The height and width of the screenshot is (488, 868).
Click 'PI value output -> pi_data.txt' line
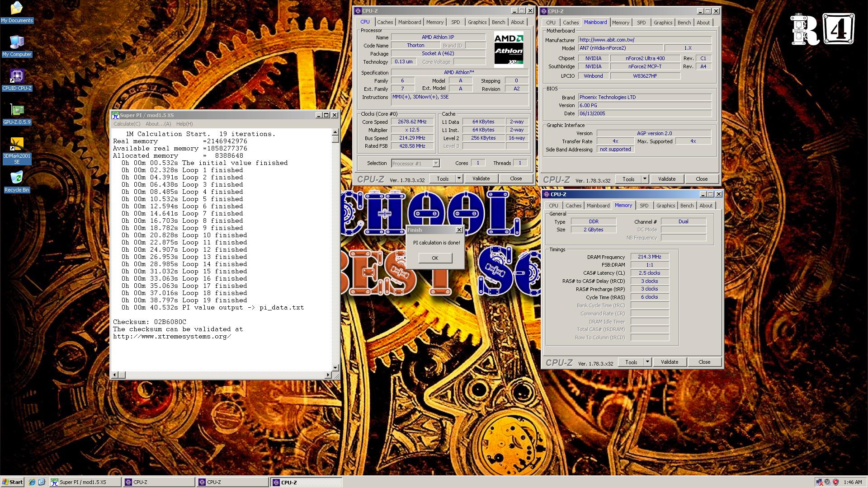[x=213, y=308]
